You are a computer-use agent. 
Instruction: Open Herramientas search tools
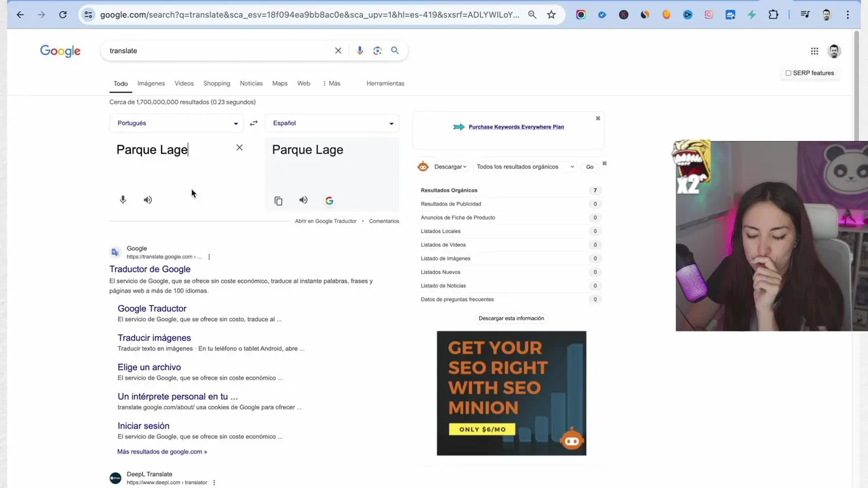385,83
